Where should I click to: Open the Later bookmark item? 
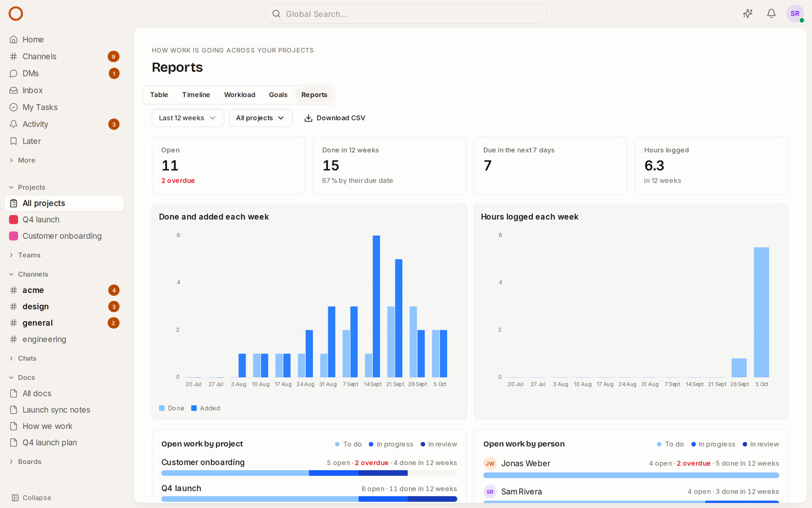click(x=64, y=141)
